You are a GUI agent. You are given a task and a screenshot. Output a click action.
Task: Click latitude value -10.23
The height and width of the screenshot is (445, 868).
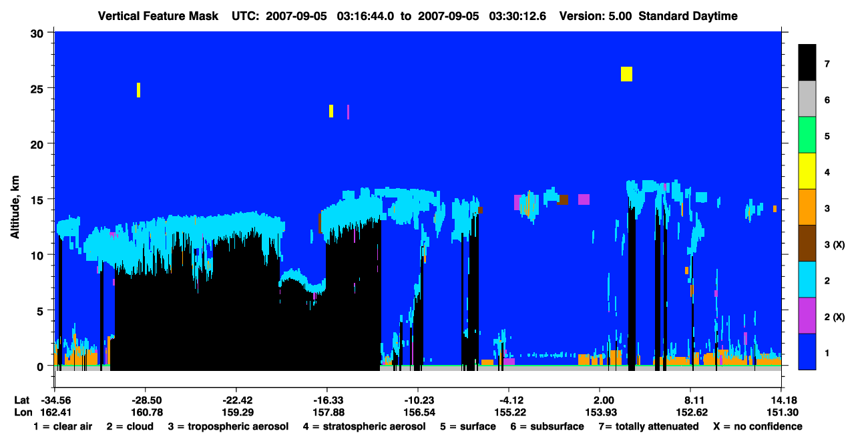coord(417,400)
